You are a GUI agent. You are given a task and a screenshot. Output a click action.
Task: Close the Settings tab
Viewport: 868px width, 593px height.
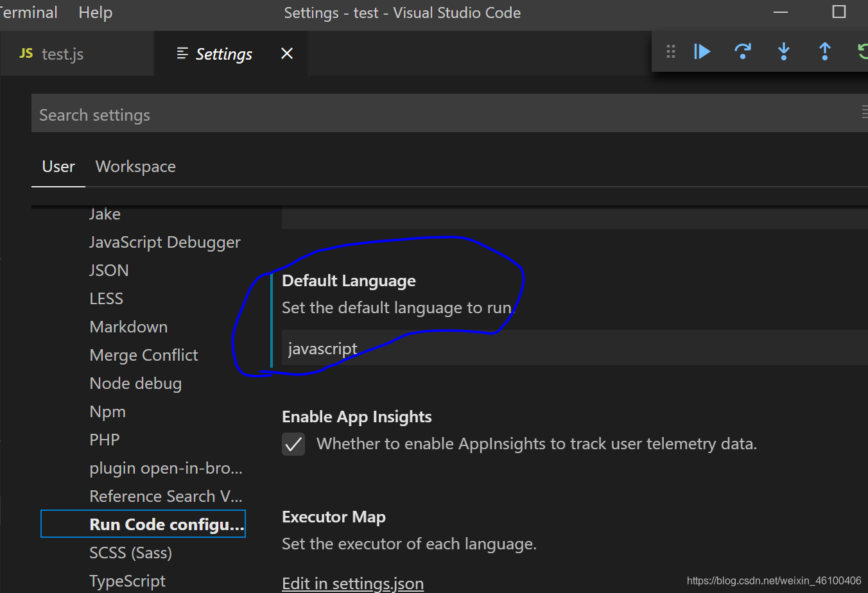287,53
